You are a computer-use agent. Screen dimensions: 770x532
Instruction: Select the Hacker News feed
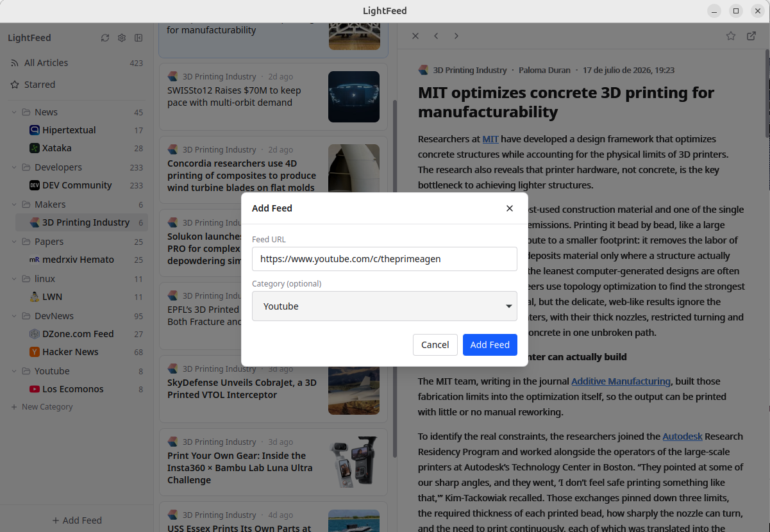81,352
